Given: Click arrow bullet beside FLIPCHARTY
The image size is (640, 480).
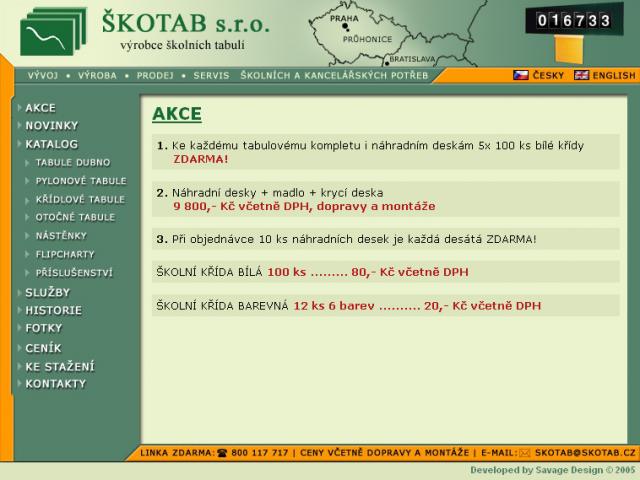Looking at the screenshot, I should [x=27, y=255].
